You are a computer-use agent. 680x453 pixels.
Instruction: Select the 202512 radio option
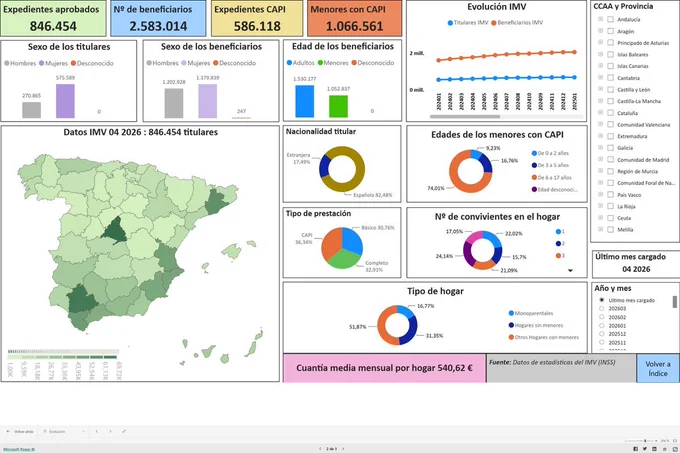coord(602,334)
